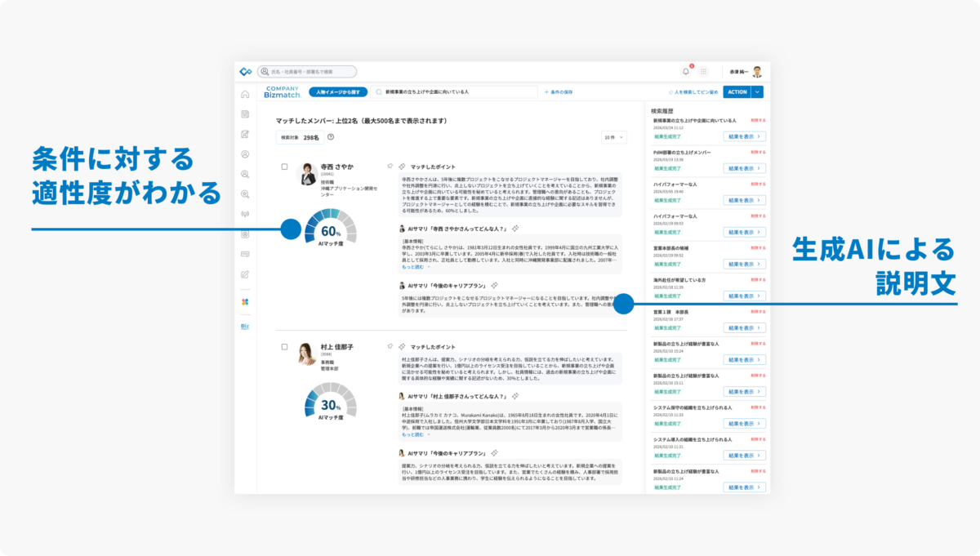
Task: Open the notification bell with red badge
Action: pyautogui.click(x=686, y=72)
